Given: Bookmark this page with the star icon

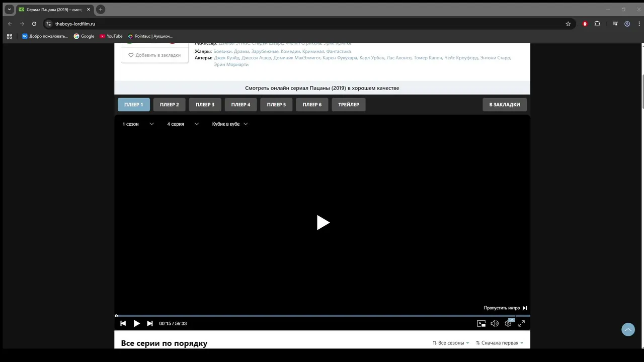Looking at the screenshot, I should (x=568, y=24).
